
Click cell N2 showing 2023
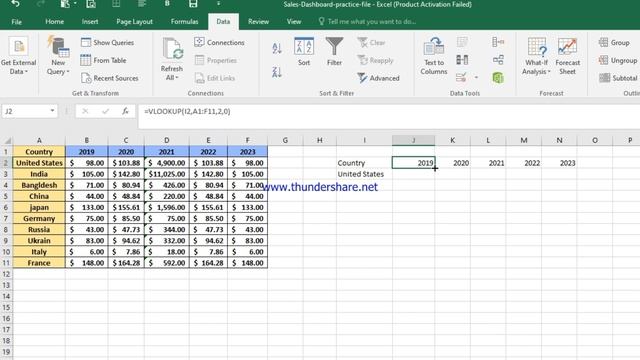pyautogui.click(x=559, y=163)
